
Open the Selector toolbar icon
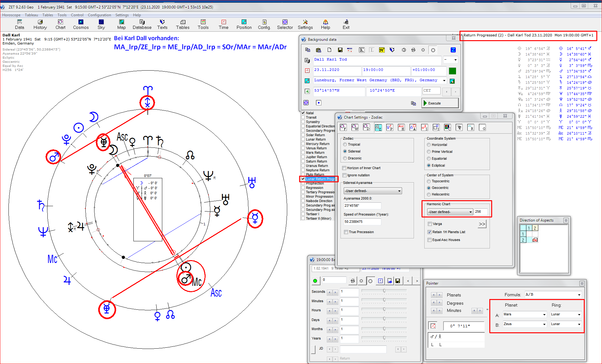tap(285, 24)
